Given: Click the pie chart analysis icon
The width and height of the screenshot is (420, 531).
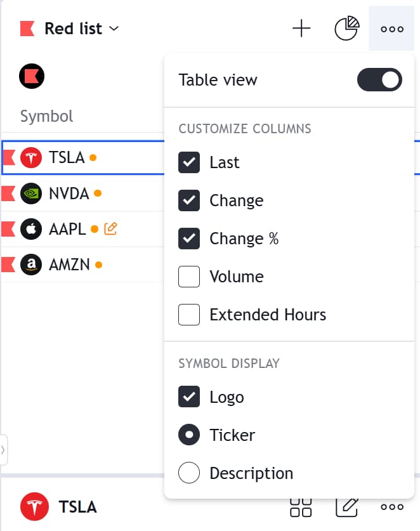Looking at the screenshot, I should (346, 29).
